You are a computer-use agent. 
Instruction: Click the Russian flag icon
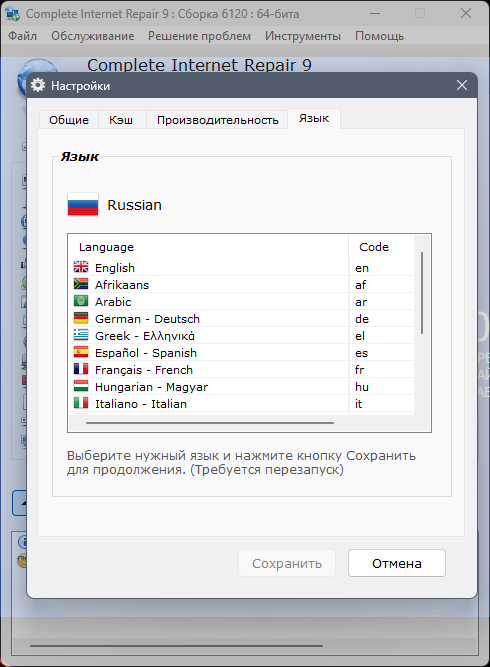click(83, 205)
